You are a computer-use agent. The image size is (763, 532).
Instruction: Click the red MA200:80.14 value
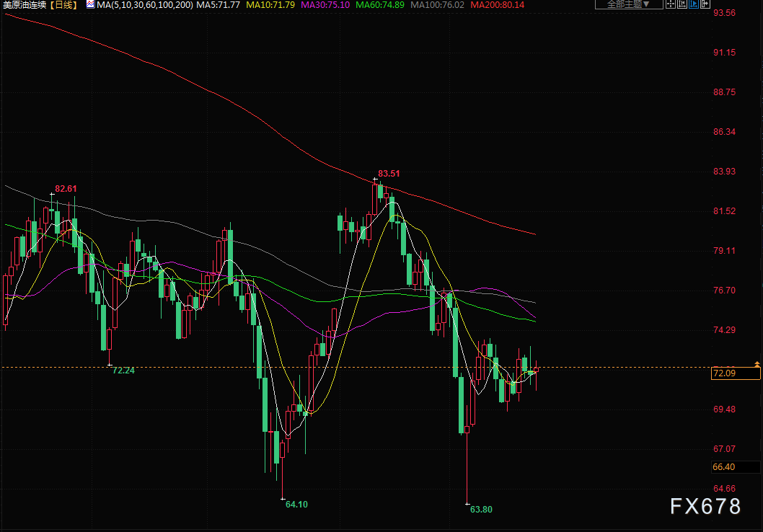click(498, 5)
